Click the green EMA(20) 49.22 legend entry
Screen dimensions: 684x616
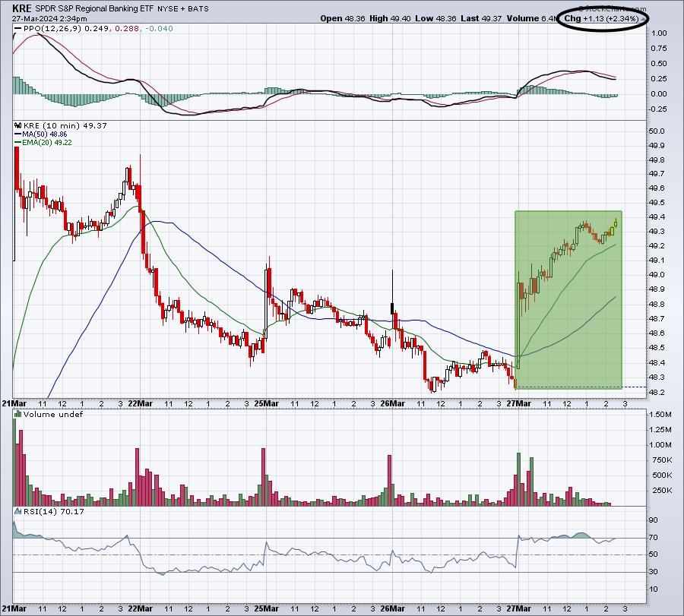[43, 143]
